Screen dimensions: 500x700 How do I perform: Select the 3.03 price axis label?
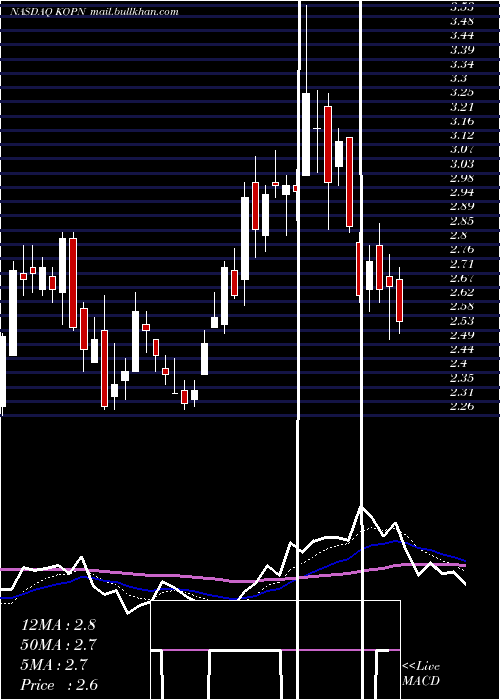[x=462, y=164]
